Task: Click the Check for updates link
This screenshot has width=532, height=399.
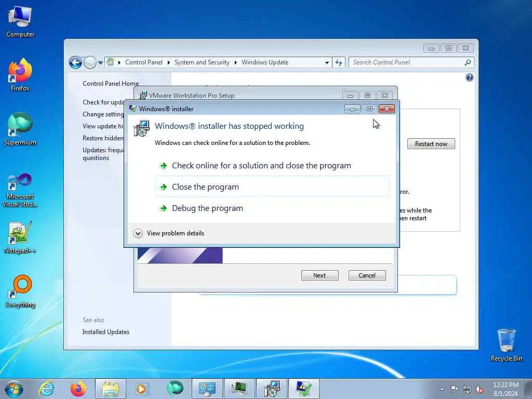Action: (x=103, y=102)
